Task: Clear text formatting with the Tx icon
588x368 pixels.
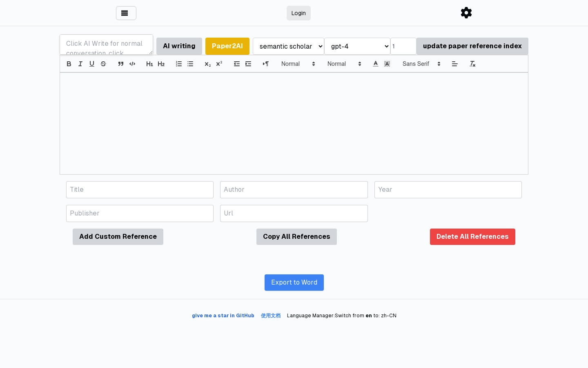Action: coord(472,64)
